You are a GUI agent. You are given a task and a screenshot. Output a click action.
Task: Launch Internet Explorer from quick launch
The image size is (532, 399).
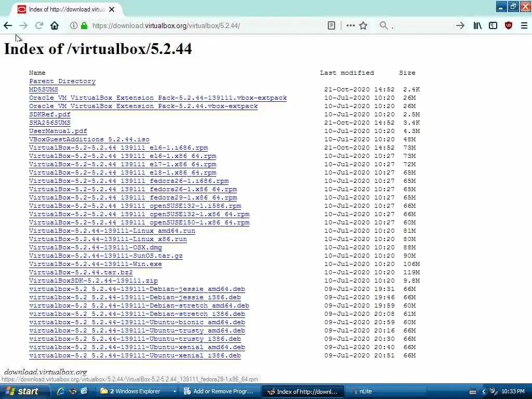coord(61,391)
